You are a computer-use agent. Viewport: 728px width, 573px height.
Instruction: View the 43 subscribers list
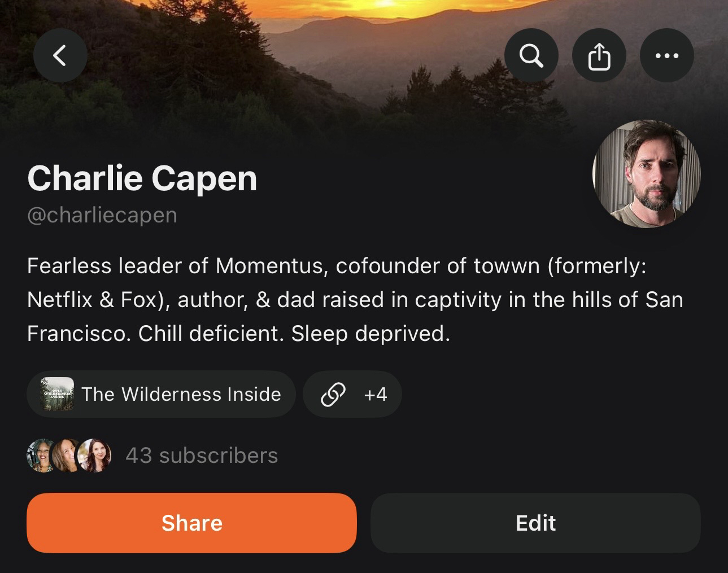202,456
